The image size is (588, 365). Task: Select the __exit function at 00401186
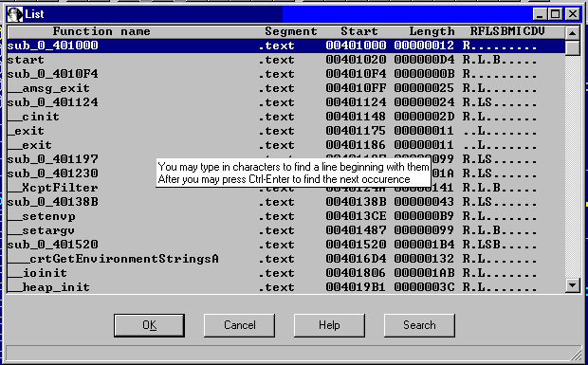tap(286, 145)
